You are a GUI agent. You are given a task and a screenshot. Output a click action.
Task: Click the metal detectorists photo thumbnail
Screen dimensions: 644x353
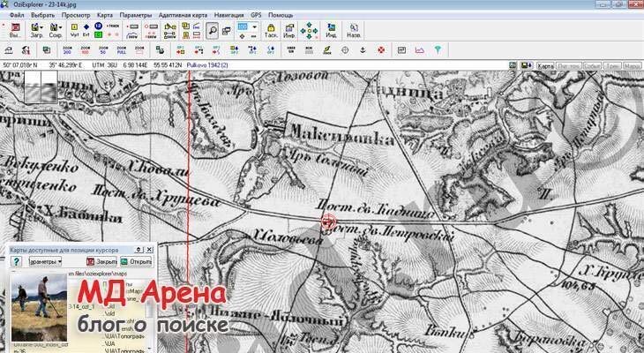(39, 308)
